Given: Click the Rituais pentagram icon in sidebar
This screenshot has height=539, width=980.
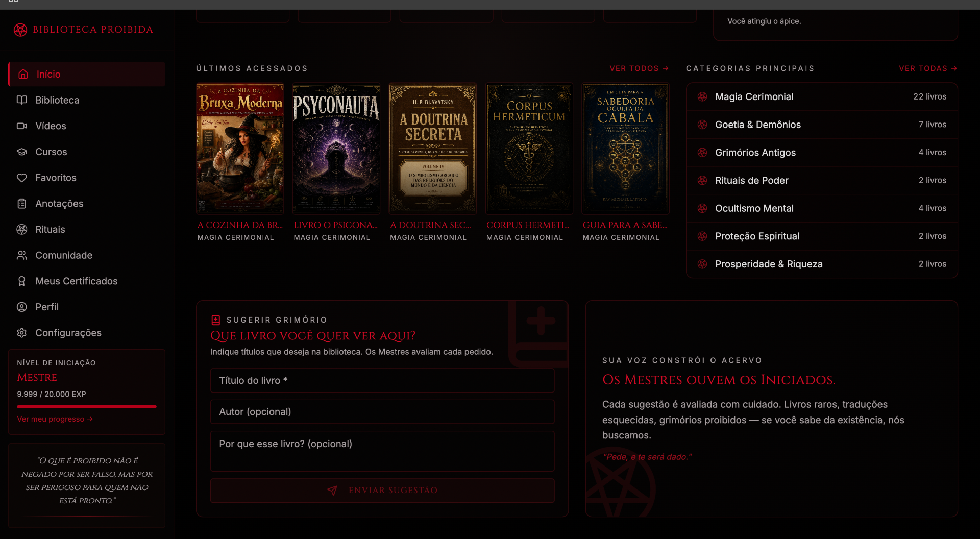Looking at the screenshot, I should [x=22, y=229].
